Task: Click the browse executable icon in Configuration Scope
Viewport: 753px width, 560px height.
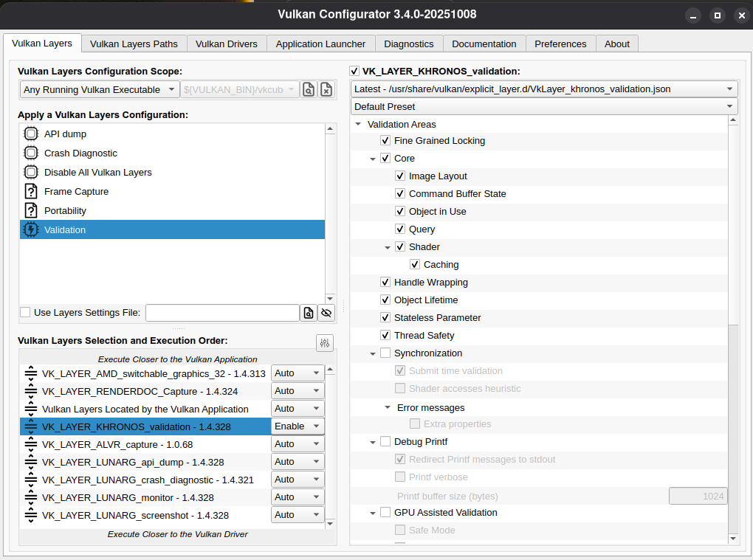Action: click(x=309, y=90)
